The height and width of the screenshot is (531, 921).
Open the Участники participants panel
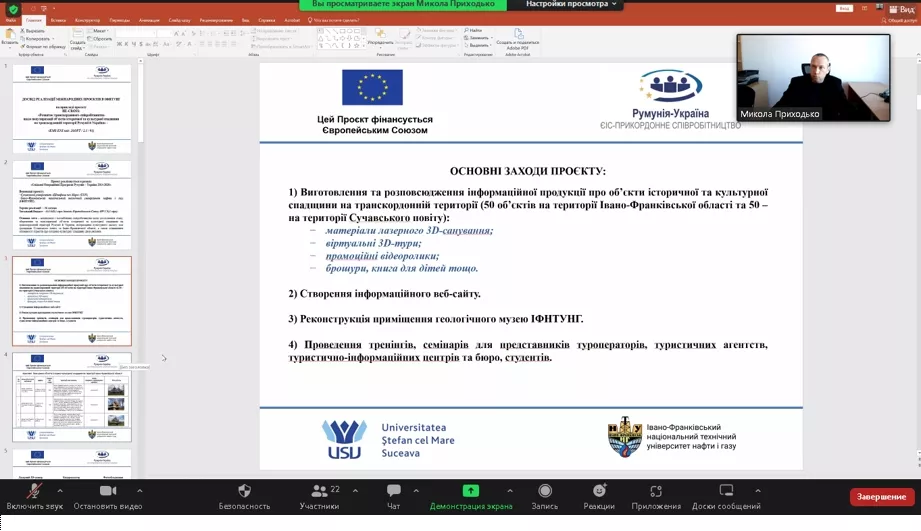319,492
